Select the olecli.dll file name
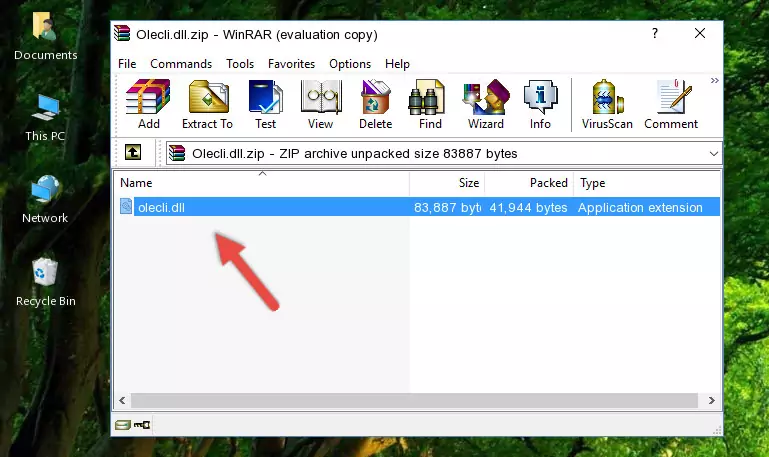 tap(161, 207)
